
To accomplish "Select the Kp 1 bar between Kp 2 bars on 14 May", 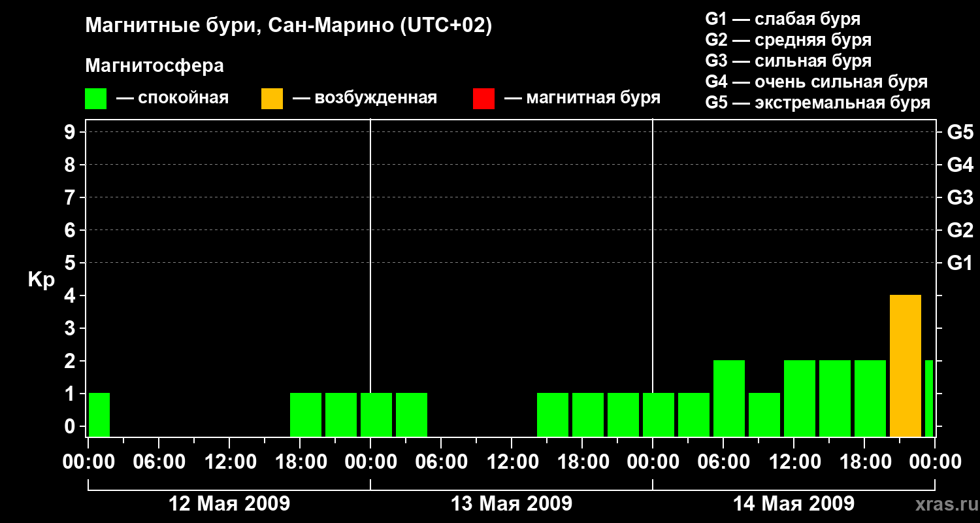I will tap(764, 414).
